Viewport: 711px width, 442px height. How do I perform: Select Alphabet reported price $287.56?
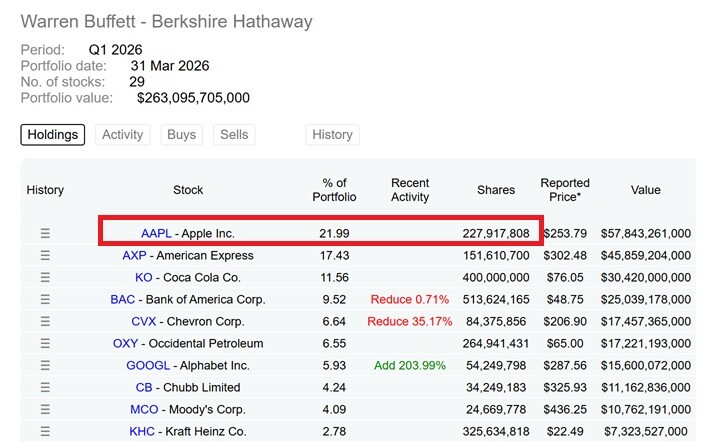click(x=565, y=365)
